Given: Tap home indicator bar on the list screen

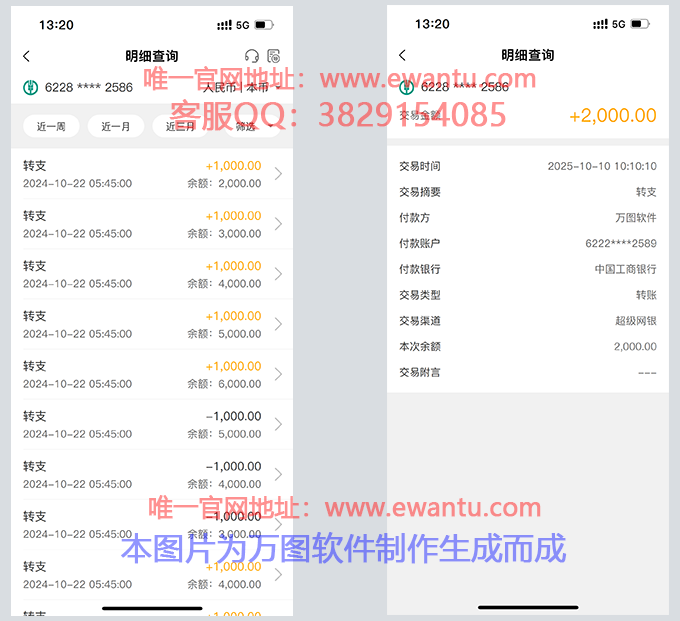Looking at the screenshot, I should (x=152, y=608).
